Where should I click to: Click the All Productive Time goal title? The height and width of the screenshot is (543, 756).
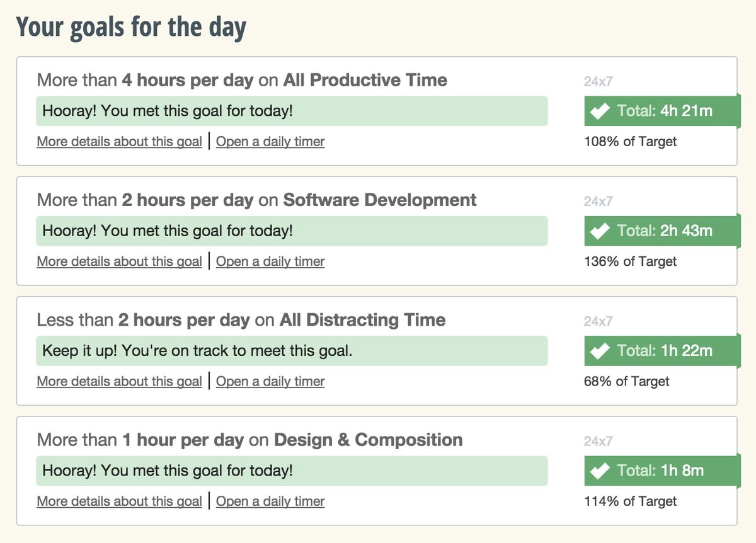242,81
